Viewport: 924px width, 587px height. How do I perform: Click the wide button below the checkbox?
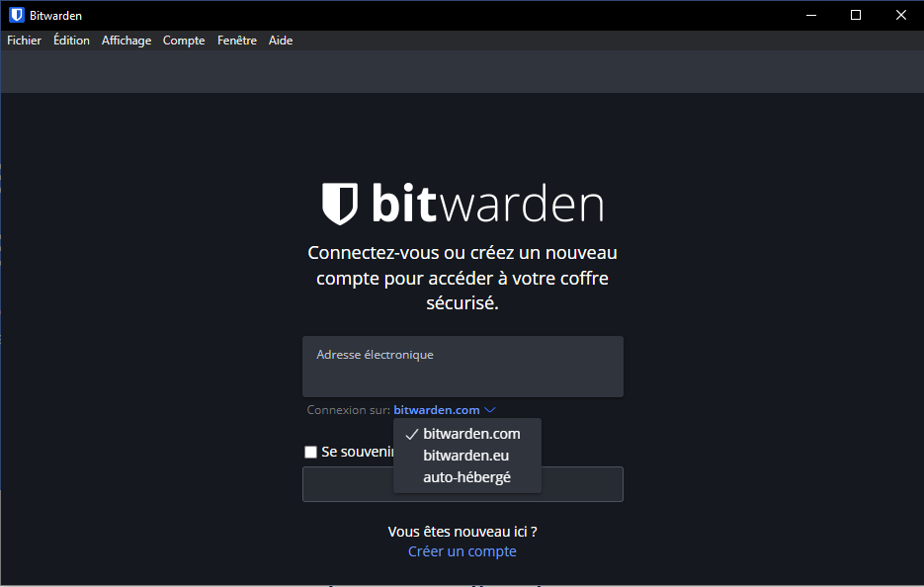point(462,484)
